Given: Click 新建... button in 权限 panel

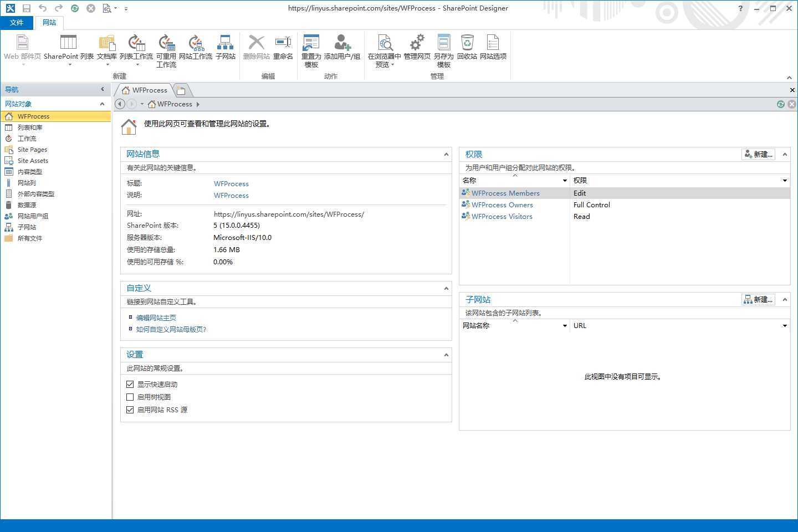Looking at the screenshot, I should click(x=758, y=155).
